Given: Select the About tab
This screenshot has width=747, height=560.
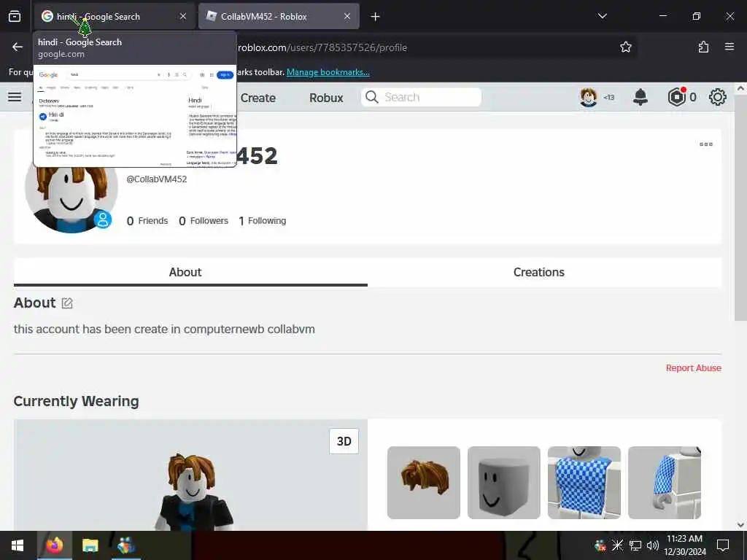Looking at the screenshot, I should pyautogui.click(x=190, y=273).
